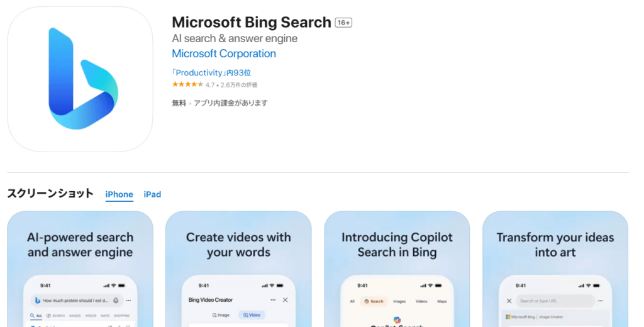Click the 16+ age rating badge
This screenshot has height=327, width=644.
[343, 23]
